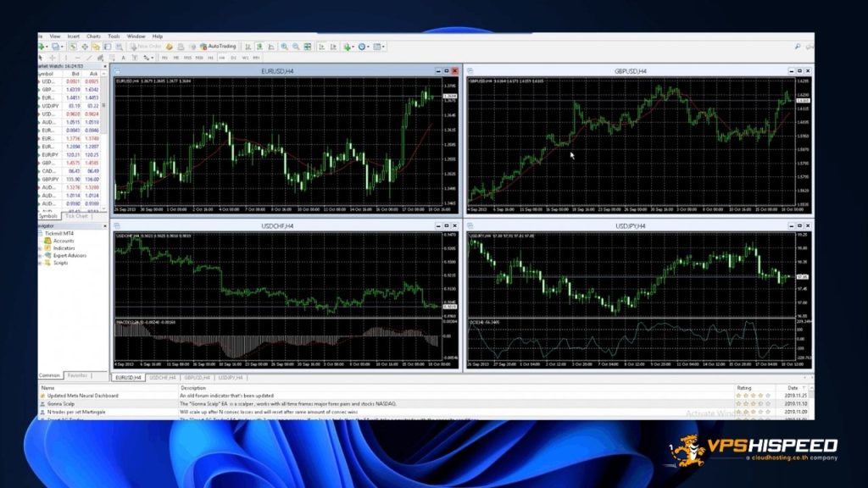Viewport: 868px width, 488px height.
Task: Toggle the Auto Scroll chart icon
Action: tap(321, 47)
